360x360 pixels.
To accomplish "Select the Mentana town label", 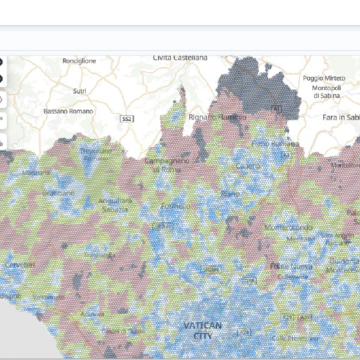I will (301, 239).
